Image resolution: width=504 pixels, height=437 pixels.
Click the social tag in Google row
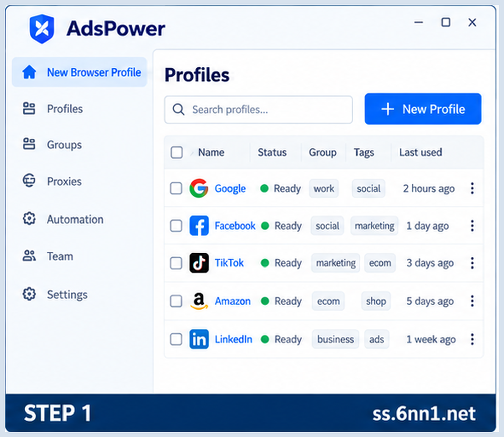tap(369, 188)
